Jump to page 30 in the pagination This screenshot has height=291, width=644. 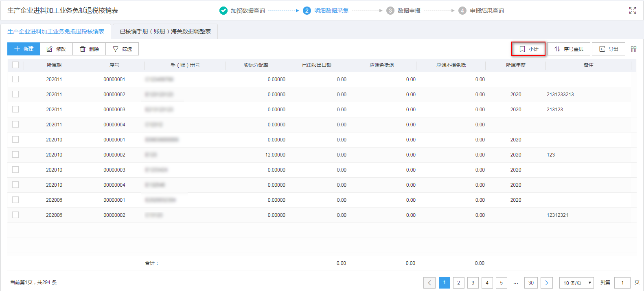tap(531, 283)
